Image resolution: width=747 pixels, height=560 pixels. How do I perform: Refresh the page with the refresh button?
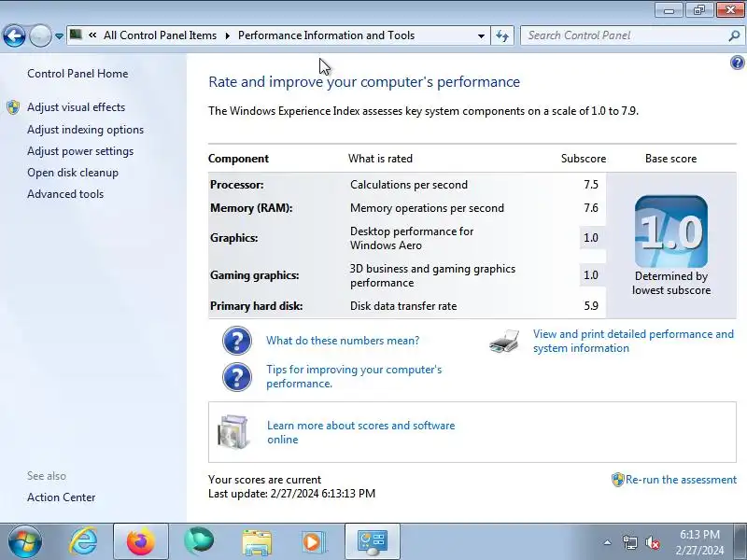502,35
